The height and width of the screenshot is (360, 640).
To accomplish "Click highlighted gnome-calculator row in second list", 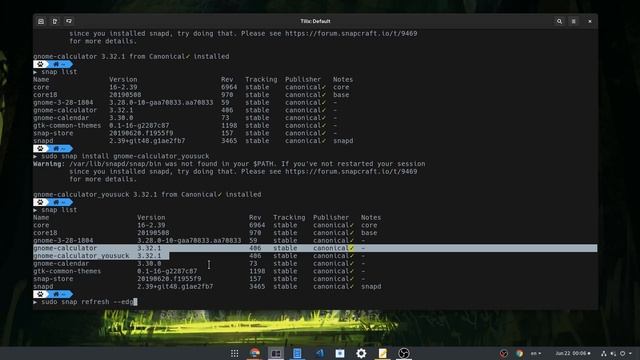I will [x=315, y=248].
